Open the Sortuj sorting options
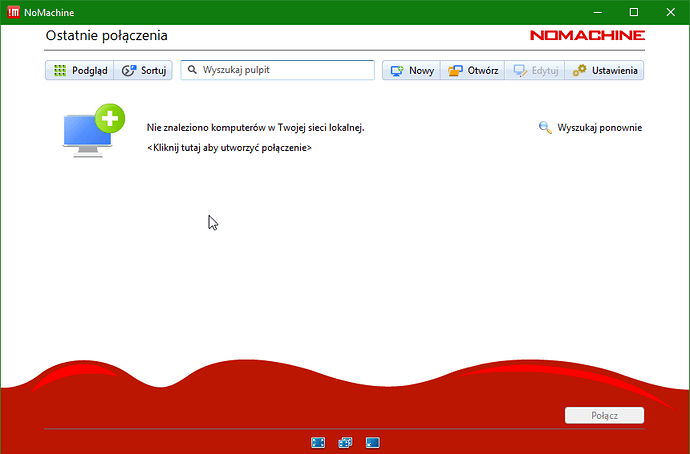Screen dimensions: 690x454 [145, 71]
